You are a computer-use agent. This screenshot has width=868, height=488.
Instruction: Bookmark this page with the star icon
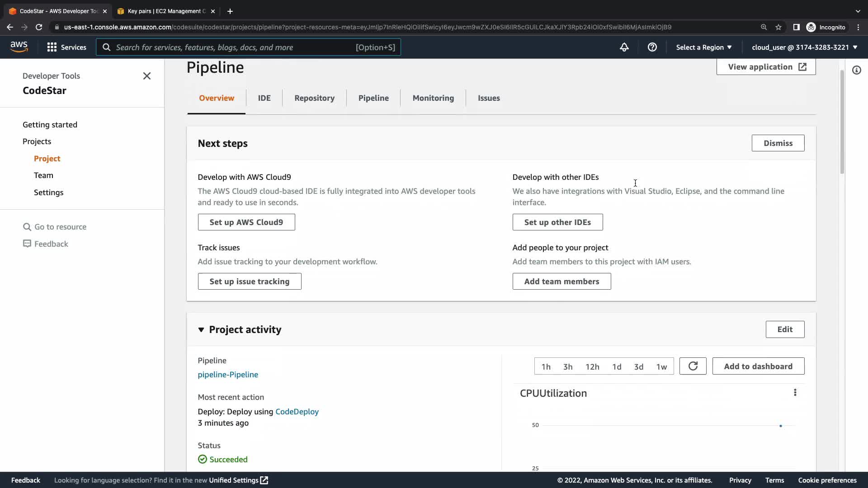(x=778, y=27)
